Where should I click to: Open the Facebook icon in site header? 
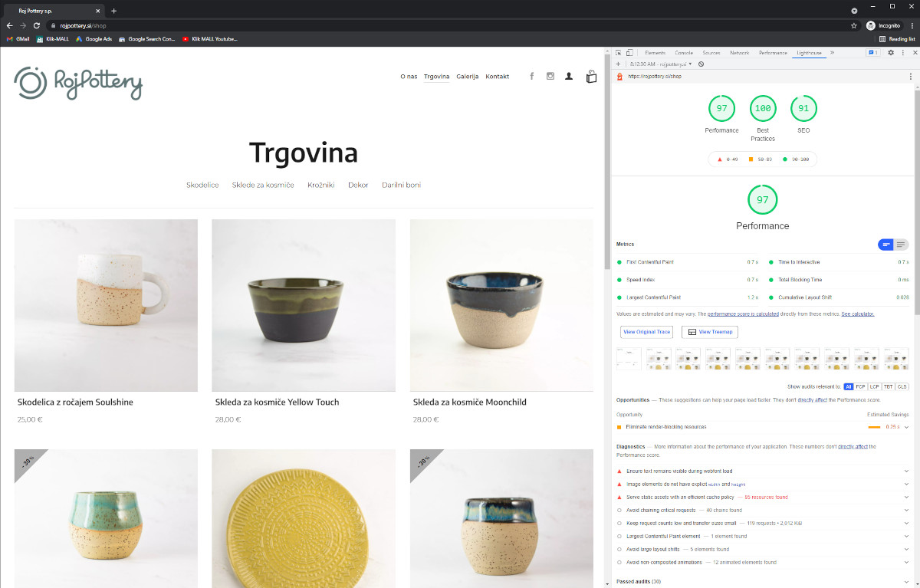coord(532,76)
